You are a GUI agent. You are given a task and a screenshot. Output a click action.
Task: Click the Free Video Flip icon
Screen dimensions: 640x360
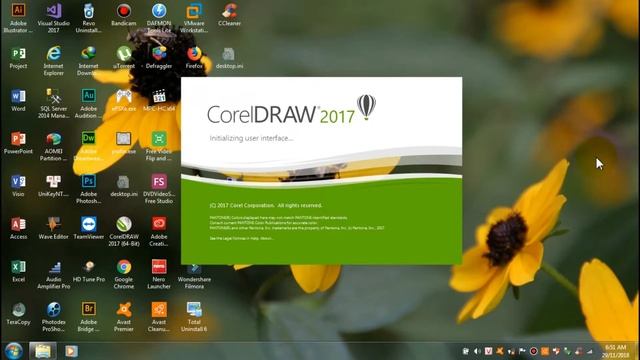[159, 146]
